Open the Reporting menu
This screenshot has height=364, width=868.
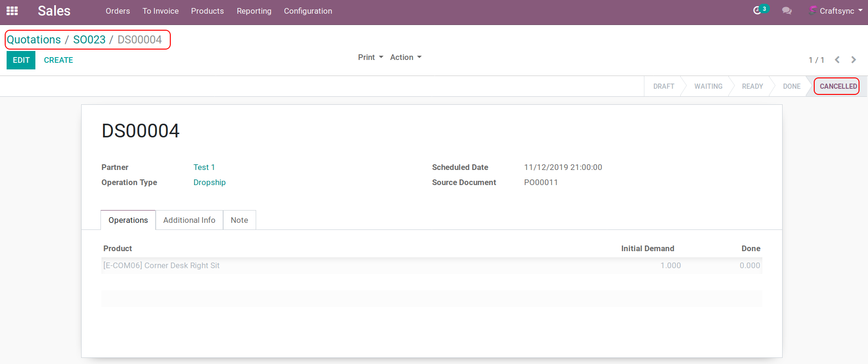tap(254, 11)
